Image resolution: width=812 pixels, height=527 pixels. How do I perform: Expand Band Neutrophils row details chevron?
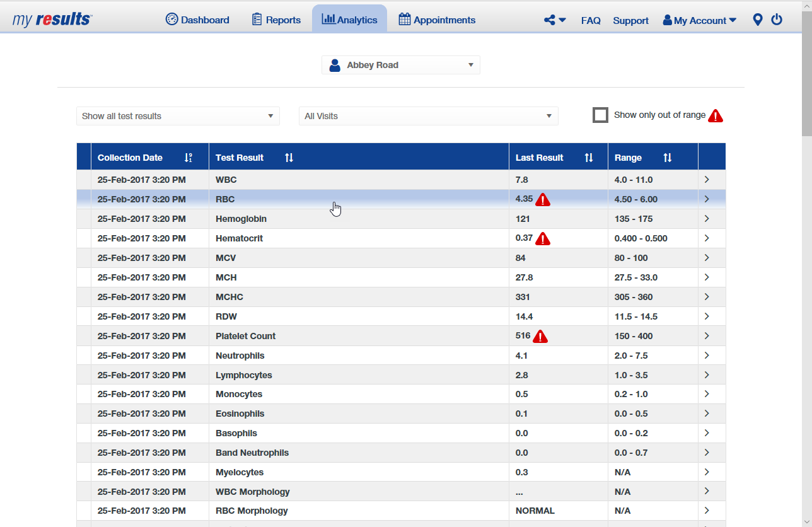[x=707, y=453]
